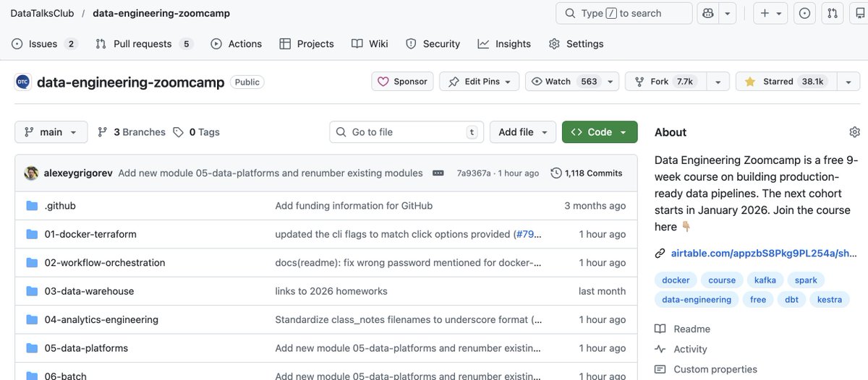The height and width of the screenshot is (380, 868).
Task: Click the kestra topic tag
Action: (830, 299)
